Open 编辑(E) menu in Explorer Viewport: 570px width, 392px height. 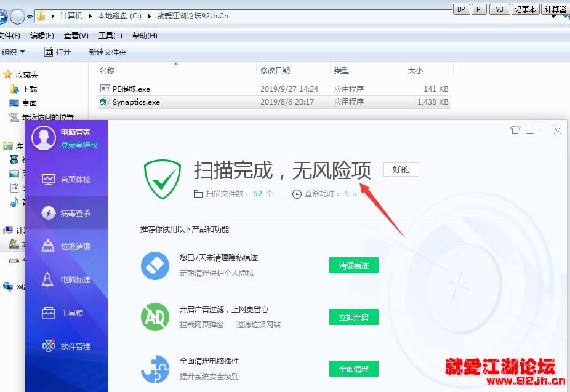tap(42, 35)
